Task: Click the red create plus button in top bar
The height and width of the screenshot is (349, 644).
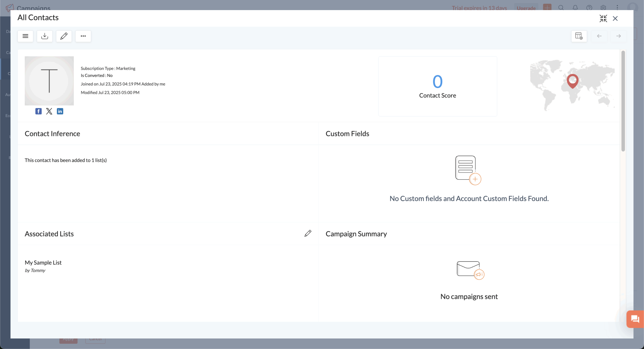Action: [547, 7]
